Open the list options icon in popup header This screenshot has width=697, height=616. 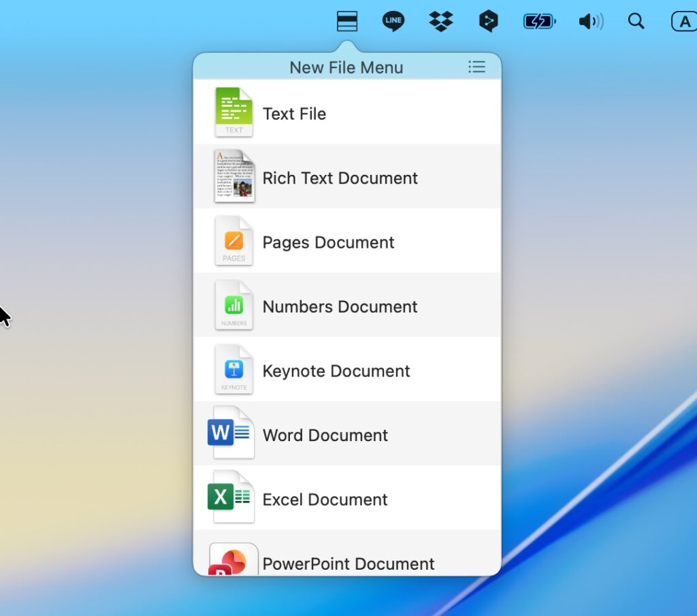click(476, 67)
